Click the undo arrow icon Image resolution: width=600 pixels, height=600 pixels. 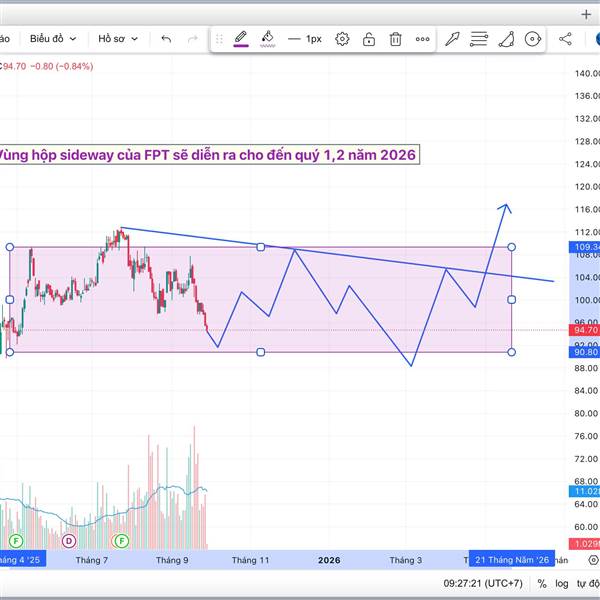click(166, 39)
